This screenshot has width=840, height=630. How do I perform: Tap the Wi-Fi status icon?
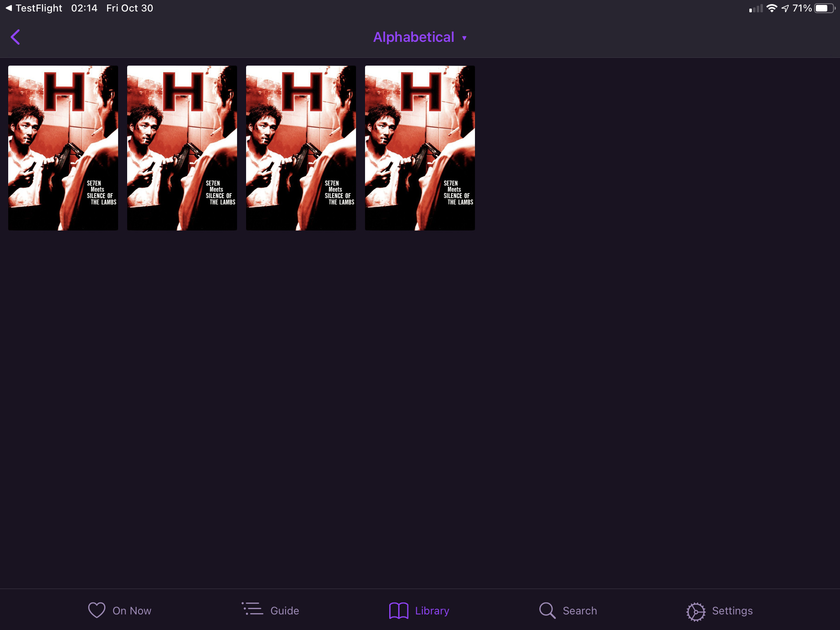coord(772,8)
